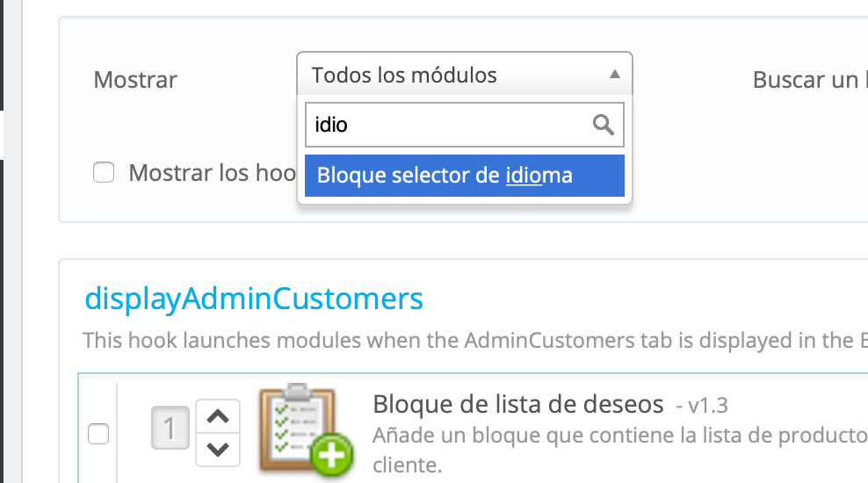
Task: Click the Mostrar label
Action: click(135, 80)
